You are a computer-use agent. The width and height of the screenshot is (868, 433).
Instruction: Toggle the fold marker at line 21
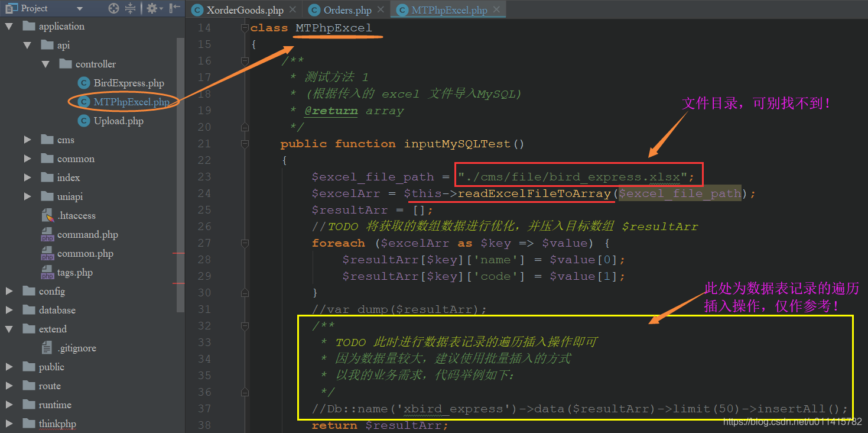244,144
